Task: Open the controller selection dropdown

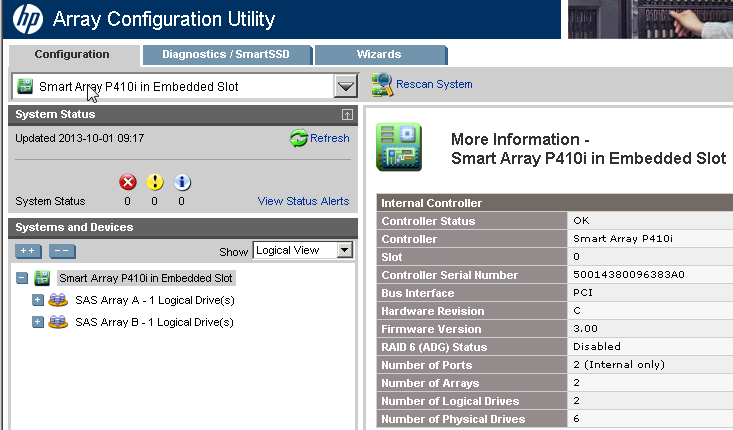Action: point(345,87)
